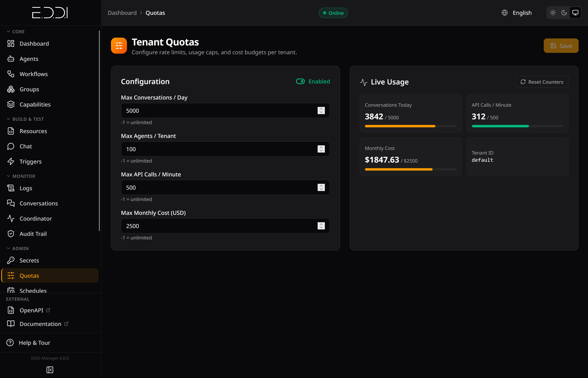Go to the Conversations menu item

click(x=38, y=203)
